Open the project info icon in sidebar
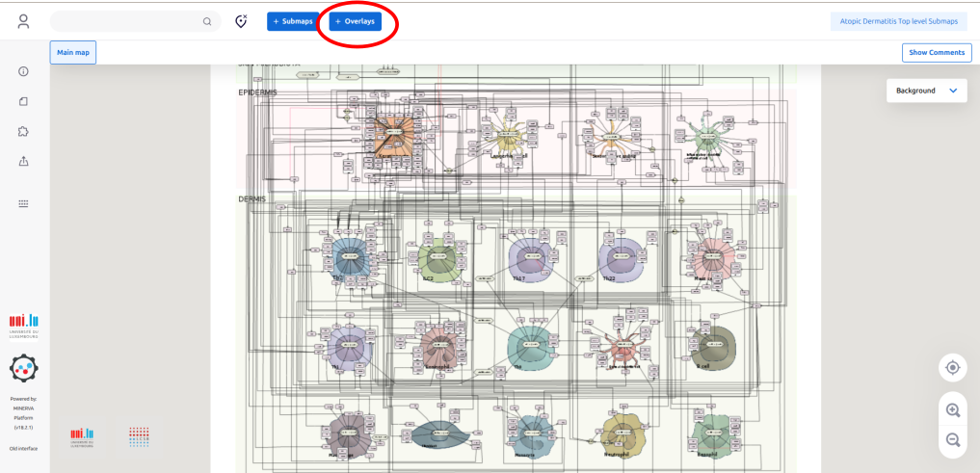Viewport: 980px width, 473px height. [24, 71]
